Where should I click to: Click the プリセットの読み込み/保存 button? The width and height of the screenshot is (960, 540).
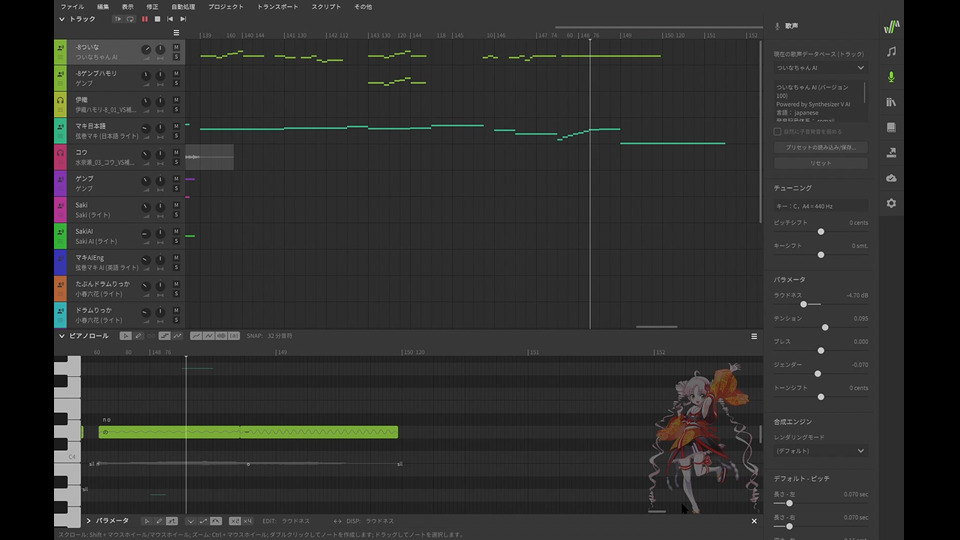click(x=820, y=148)
